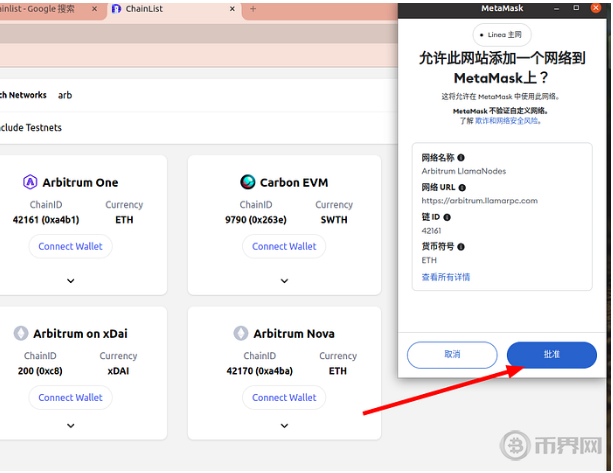Expand the Arbitrum on xDai card
The height and width of the screenshot is (473, 613).
(70, 431)
